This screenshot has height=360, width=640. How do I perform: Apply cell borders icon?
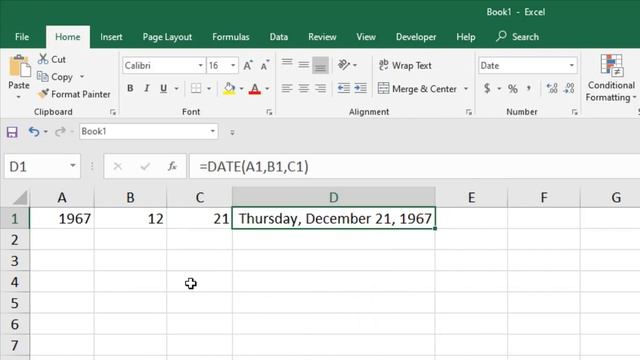pyautogui.click(x=196, y=88)
